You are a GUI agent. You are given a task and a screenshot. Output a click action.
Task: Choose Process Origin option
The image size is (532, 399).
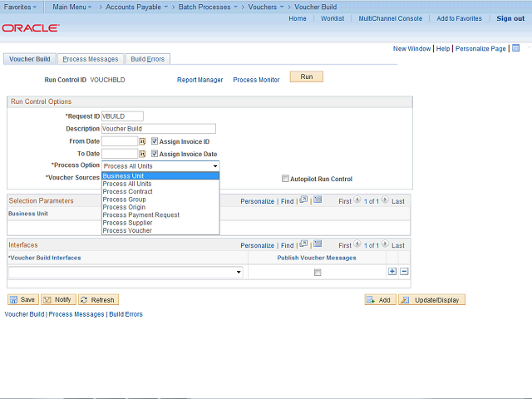click(x=160, y=207)
